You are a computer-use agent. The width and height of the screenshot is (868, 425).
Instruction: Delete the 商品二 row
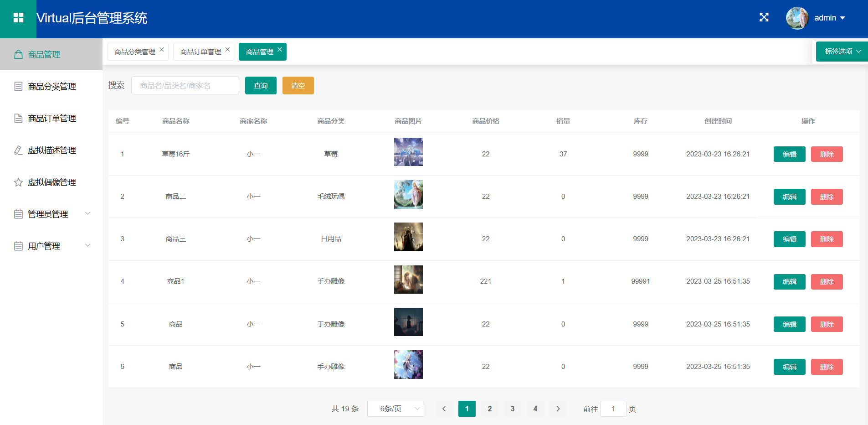[827, 197]
